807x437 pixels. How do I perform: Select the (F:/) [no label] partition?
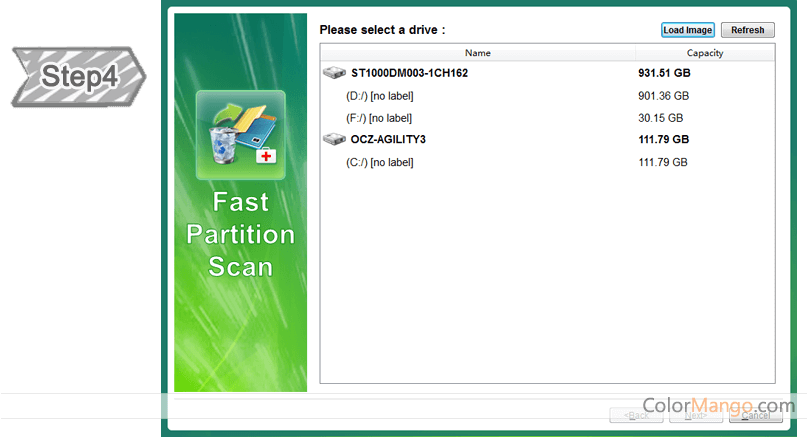click(x=379, y=118)
